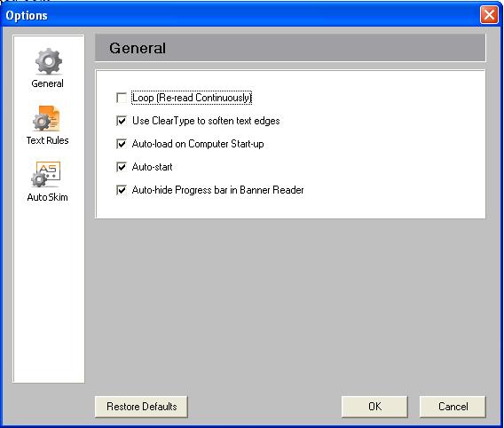Click the General label under the gear icon
The width and height of the screenshot is (504, 428).
(x=48, y=83)
